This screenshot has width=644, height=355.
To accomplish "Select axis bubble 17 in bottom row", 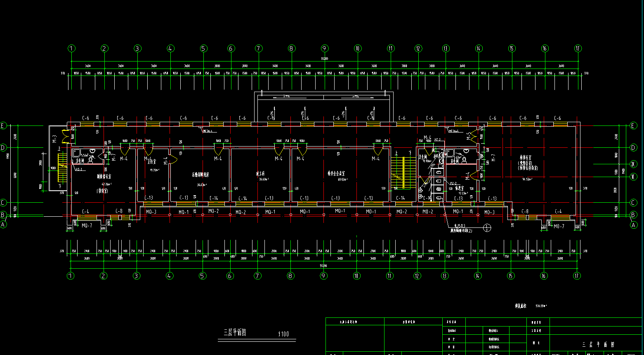I will click(x=577, y=276).
